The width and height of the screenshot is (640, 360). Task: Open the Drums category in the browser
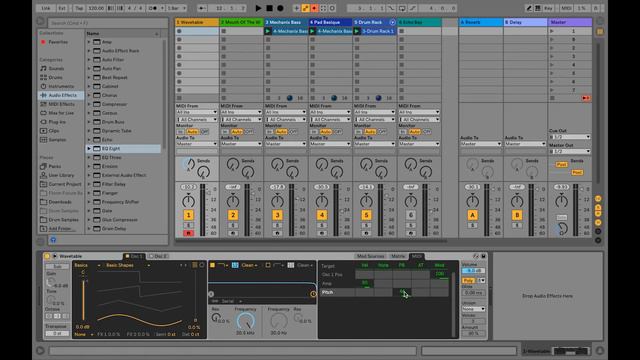(55, 78)
